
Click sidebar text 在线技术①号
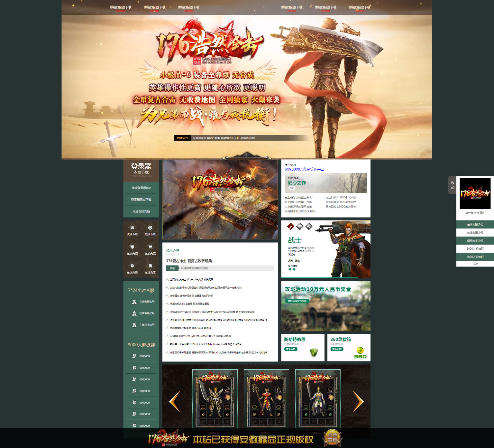pos(147,325)
